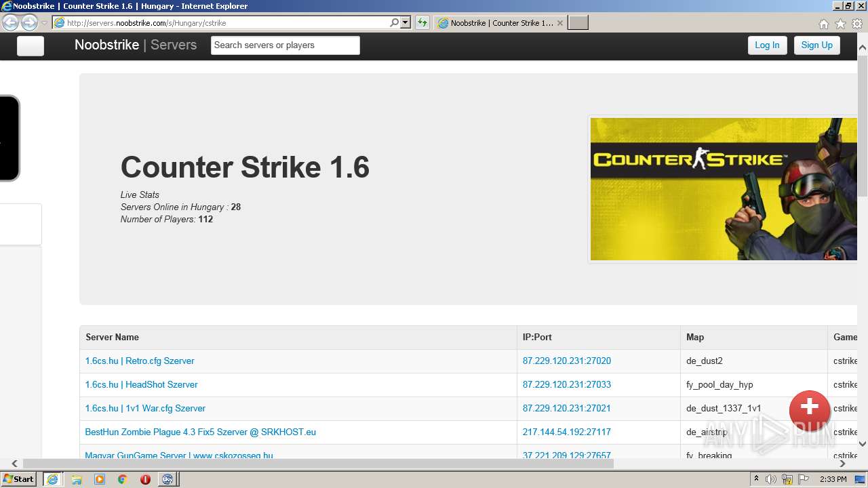Click the horizontal scrollbar left arrow
The width and height of the screenshot is (868, 488).
[x=14, y=464]
